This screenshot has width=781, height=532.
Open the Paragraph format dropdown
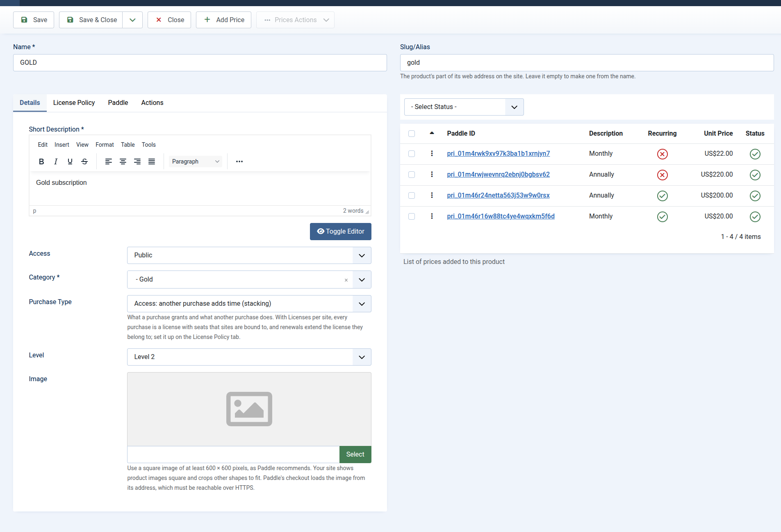coord(196,161)
